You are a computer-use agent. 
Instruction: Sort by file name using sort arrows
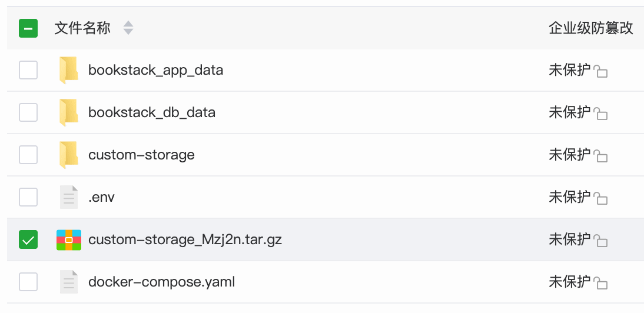click(128, 28)
